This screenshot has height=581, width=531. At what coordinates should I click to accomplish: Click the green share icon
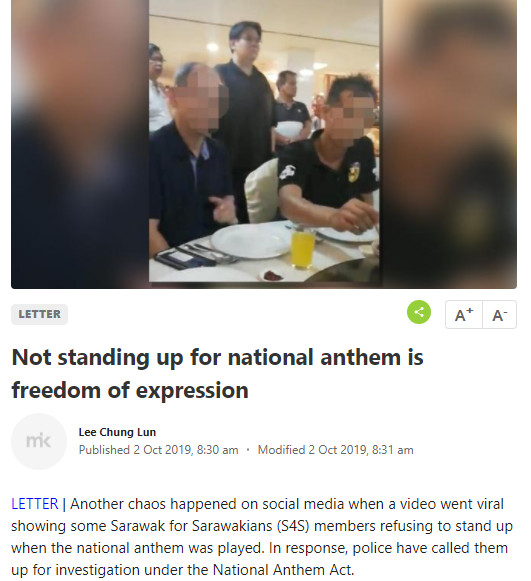[x=419, y=312]
